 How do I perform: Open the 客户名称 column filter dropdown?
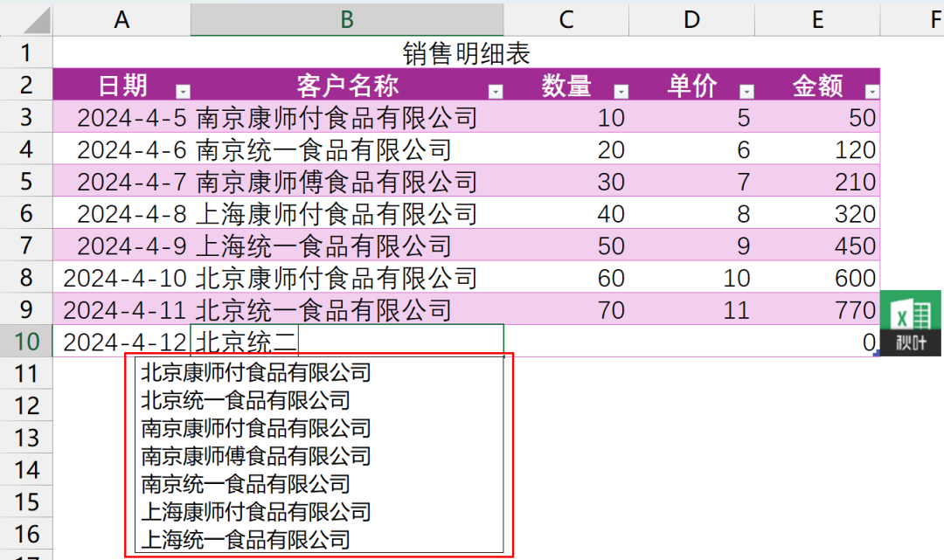(496, 92)
